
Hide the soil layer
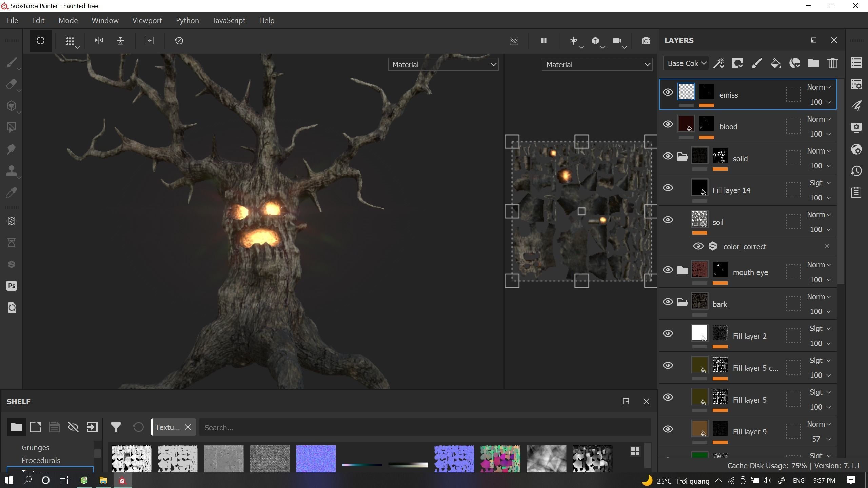[x=668, y=220]
